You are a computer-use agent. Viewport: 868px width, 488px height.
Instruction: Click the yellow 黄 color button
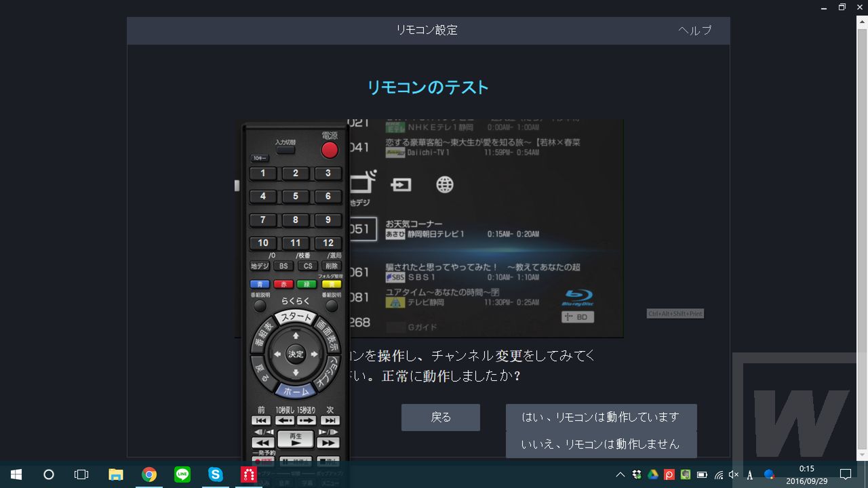(x=331, y=284)
